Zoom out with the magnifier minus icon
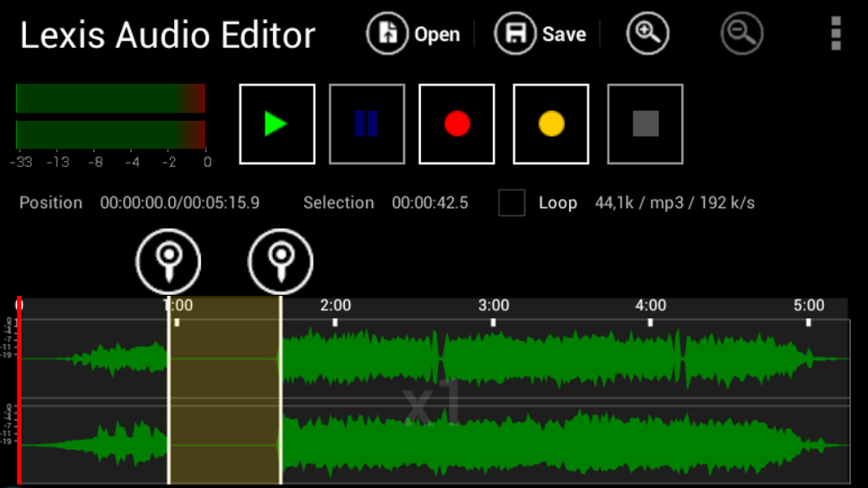The height and width of the screenshot is (488, 868). tap(742, 33)
